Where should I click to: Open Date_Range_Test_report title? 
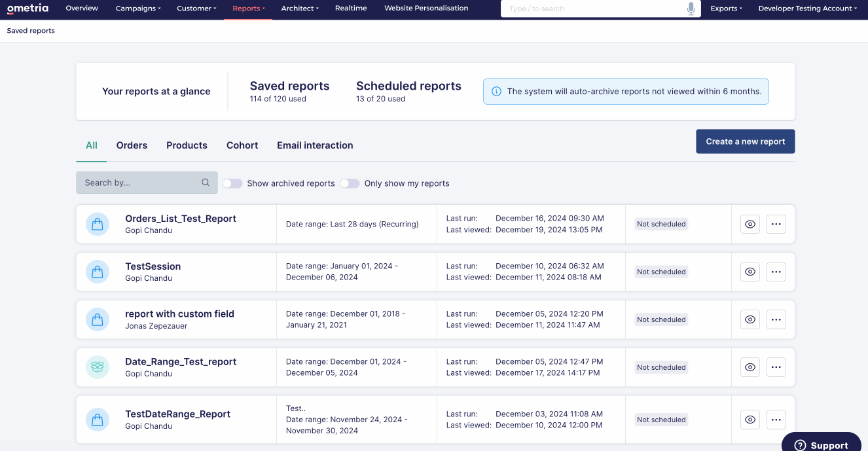(181, 362)
